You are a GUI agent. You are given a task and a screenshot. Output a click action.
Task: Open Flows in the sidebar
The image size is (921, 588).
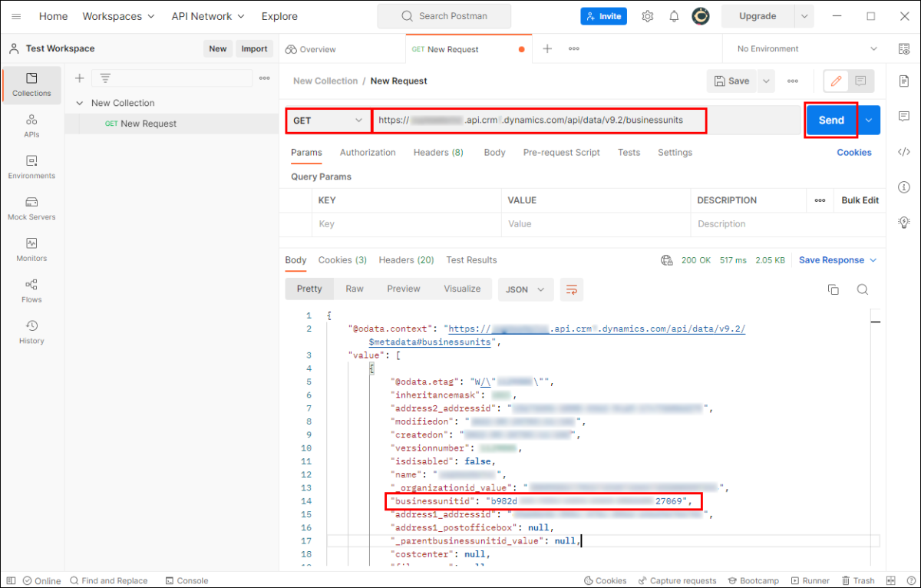[31, 291]
